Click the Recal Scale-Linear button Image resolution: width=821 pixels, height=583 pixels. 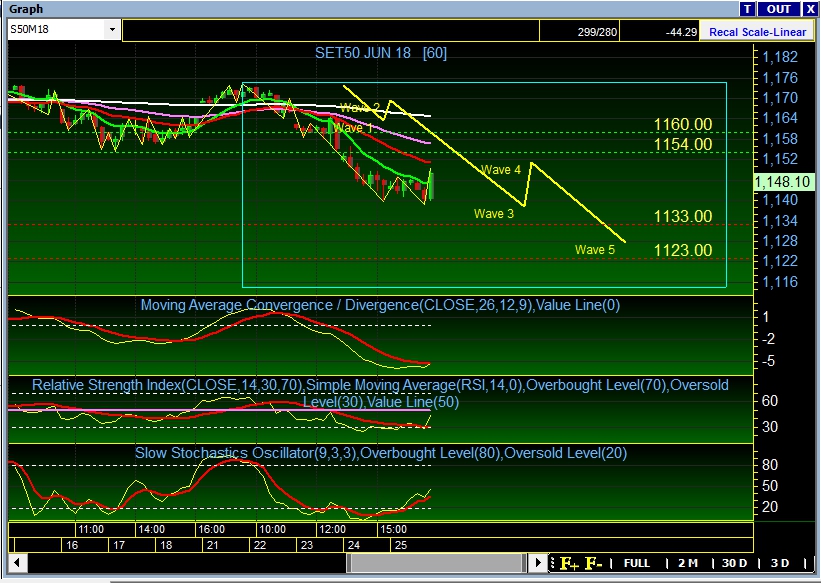pos(757,32)
